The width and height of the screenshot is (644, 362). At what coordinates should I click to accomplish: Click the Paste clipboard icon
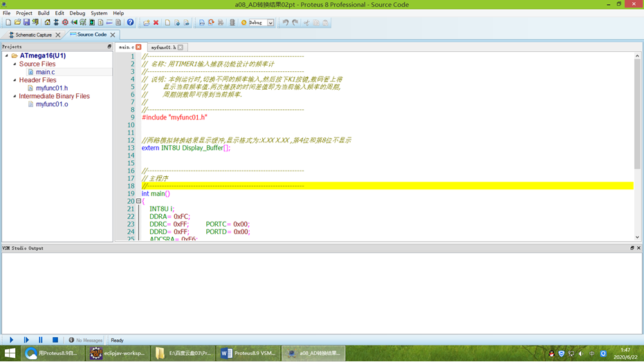pyautogui.click(x=325, y=23)
